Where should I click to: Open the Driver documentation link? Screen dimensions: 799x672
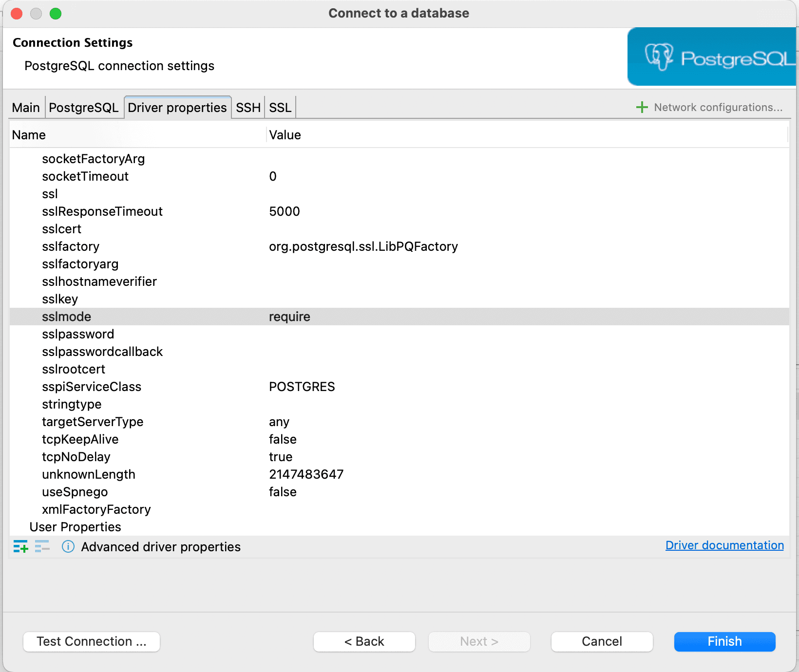[724, 545]
